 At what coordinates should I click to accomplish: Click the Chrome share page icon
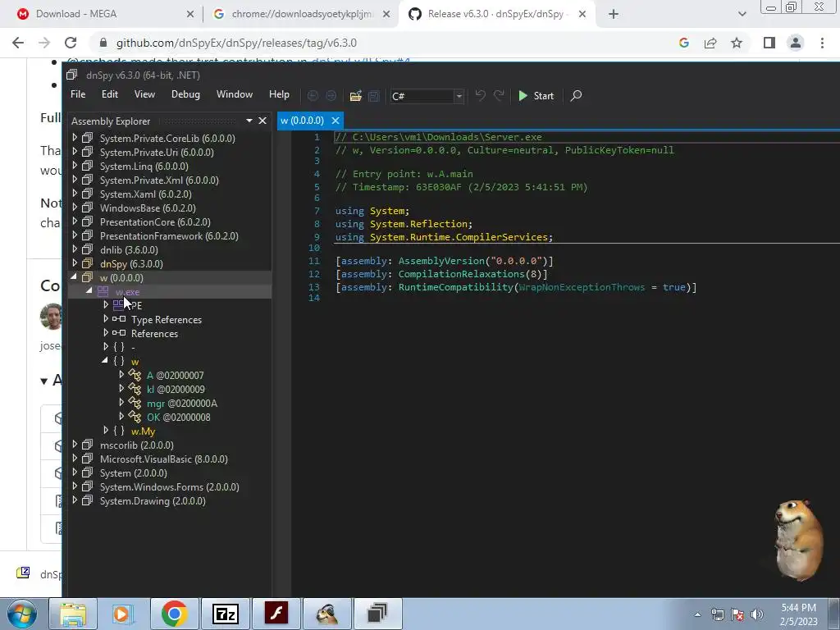click(710, 43)
